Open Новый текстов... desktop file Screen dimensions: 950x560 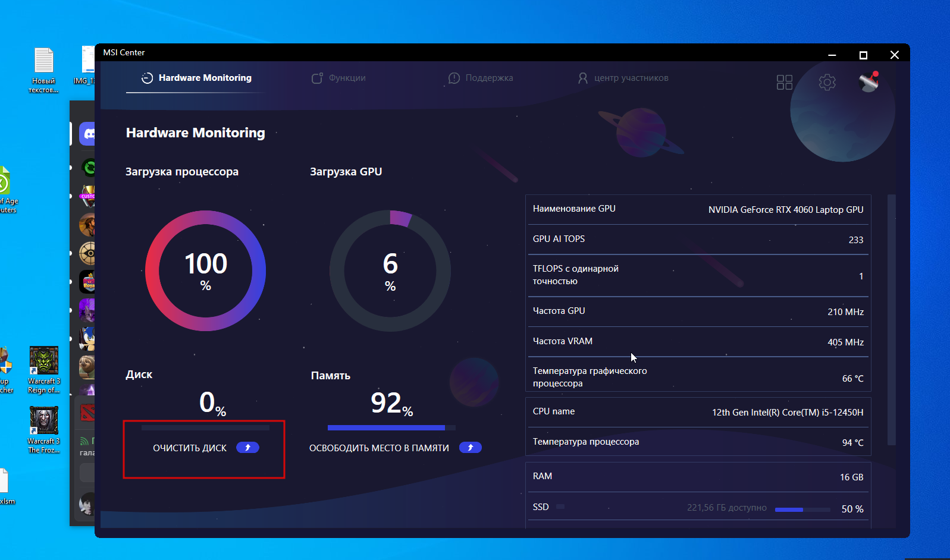click(x=43, y=70)
